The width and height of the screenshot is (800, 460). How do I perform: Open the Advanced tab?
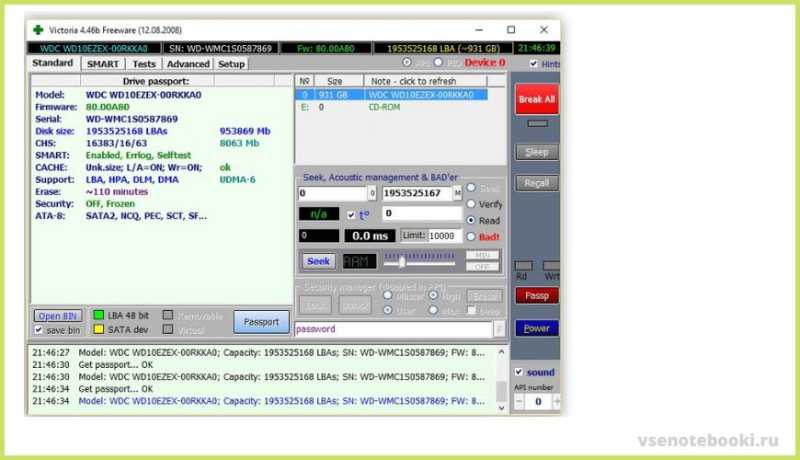coord(188,64)
